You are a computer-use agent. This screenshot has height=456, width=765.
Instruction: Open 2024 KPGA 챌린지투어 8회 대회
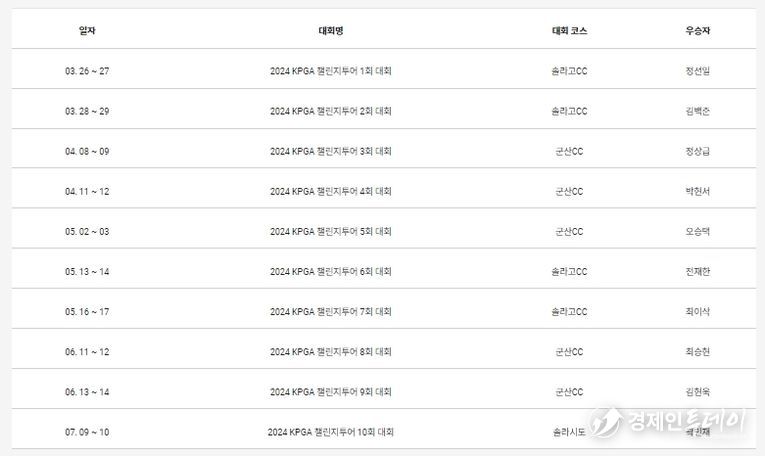331,352
